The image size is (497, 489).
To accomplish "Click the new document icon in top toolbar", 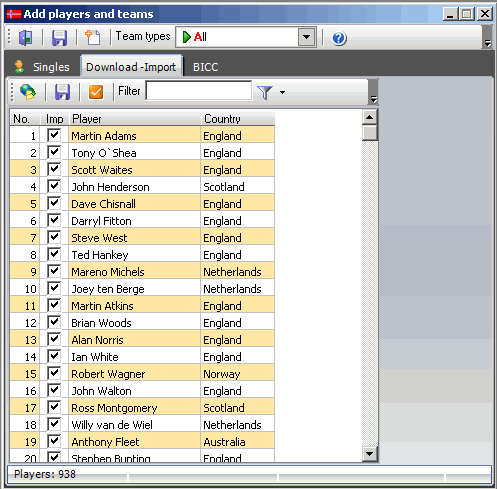I will [93, 37].
